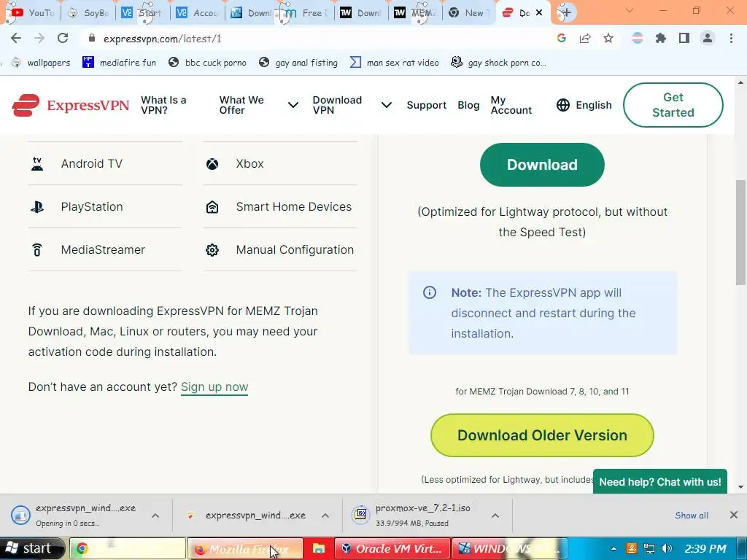Open the mediafire fun bookmark
The height and width of the screenshot is (560, 747).
point(119,63)
